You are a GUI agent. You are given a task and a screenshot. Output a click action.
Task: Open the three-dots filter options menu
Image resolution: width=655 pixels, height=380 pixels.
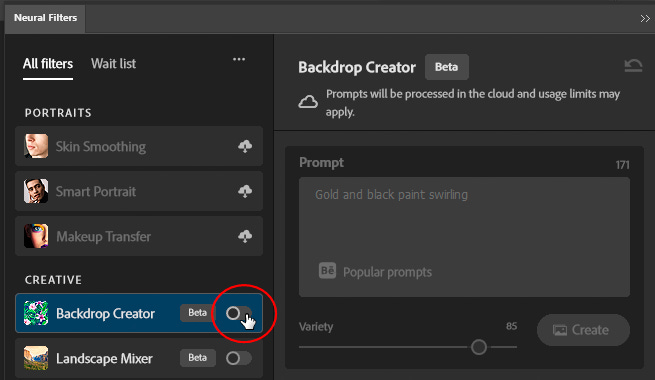239,59
